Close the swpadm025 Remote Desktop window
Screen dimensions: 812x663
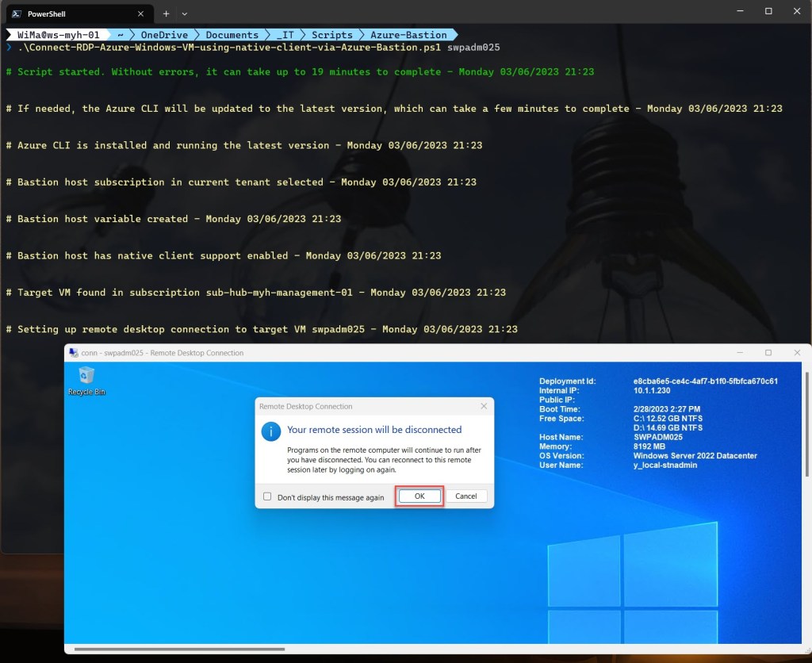(796, 353)
